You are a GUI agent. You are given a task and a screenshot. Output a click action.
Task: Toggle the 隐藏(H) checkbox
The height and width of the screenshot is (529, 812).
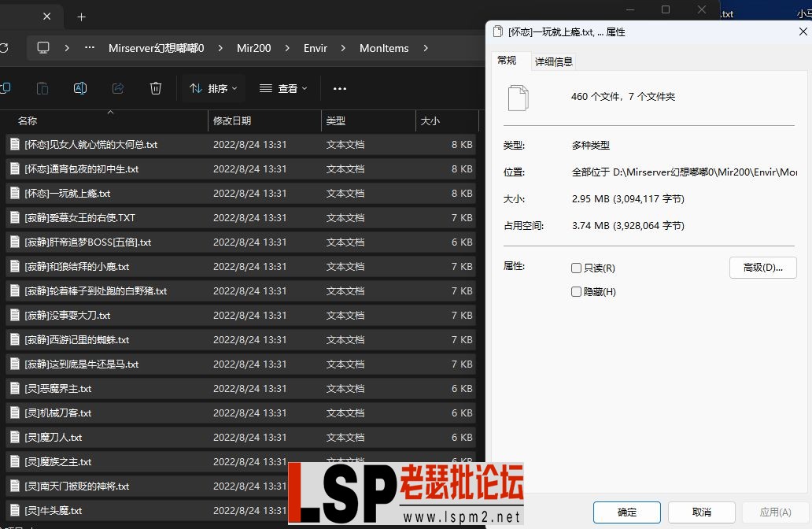pos(577,292)
